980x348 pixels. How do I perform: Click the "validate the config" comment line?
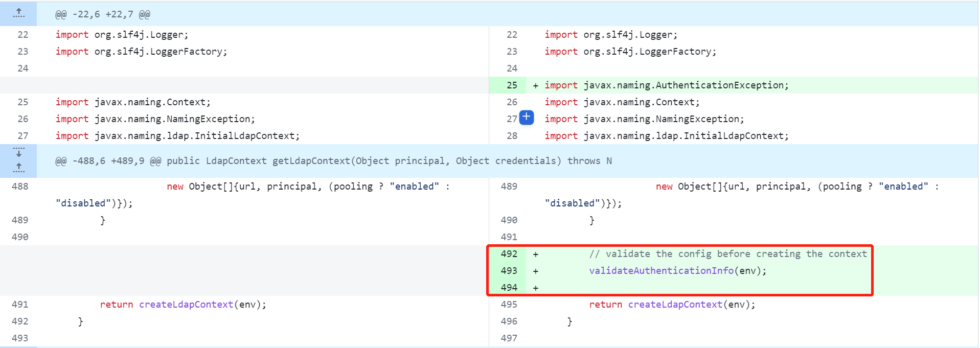click(x=727, y=254)
